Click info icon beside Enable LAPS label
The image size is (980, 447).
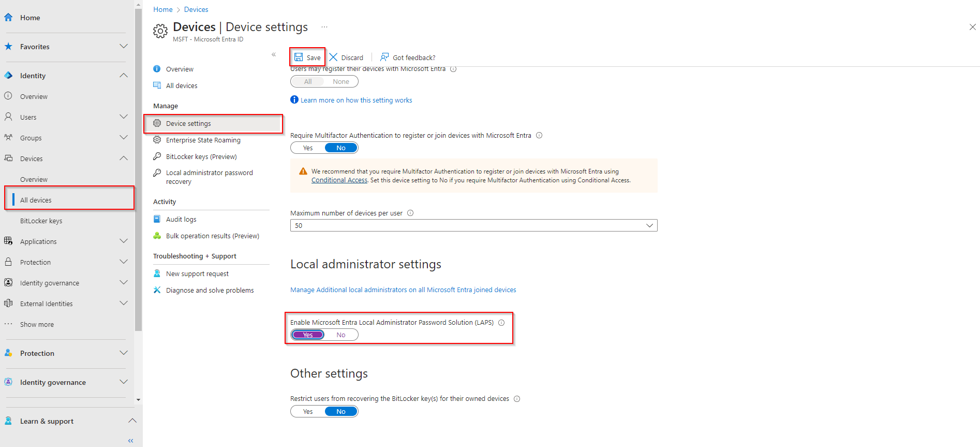click(501, 322)
